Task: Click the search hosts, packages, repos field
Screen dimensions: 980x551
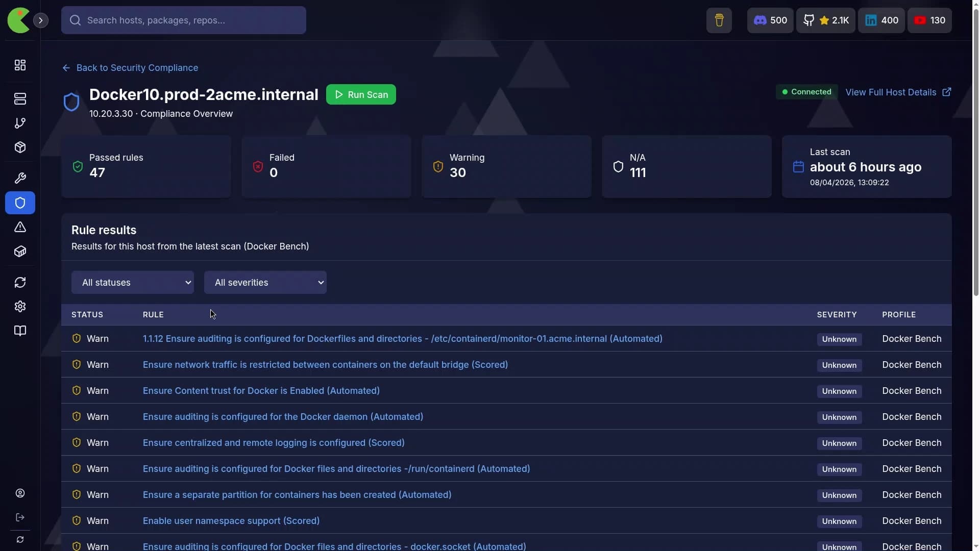Action: pyautogui.click(x=184, y=20)
